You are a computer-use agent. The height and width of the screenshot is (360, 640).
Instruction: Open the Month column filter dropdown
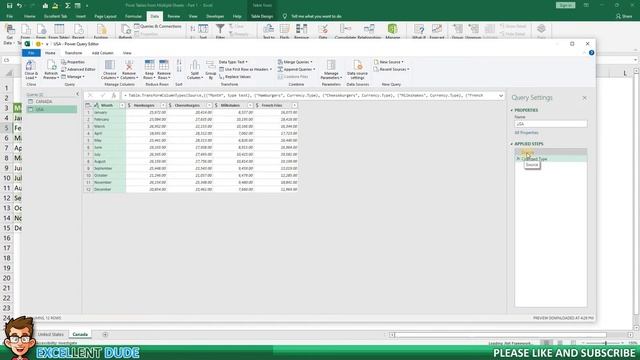[x=122, y=105]
